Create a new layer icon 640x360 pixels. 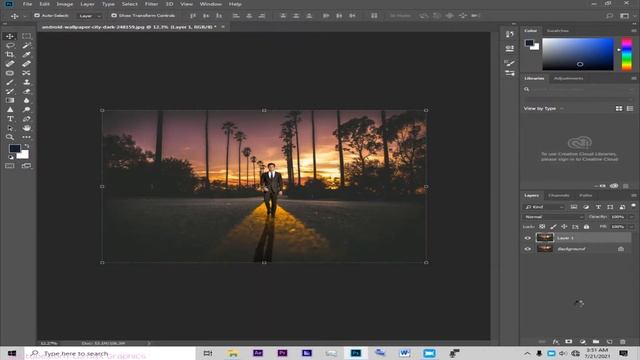(x=609, y=342)
